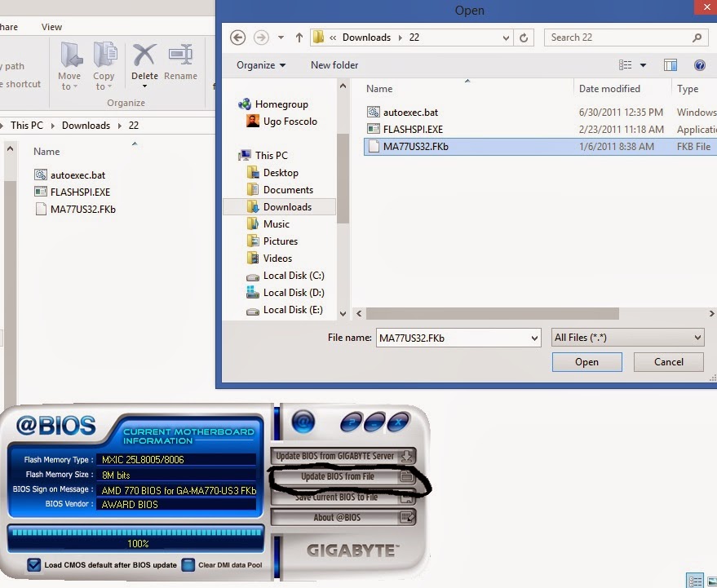Click the Cancel button
The image size is (717, 588).
(669, 362)
